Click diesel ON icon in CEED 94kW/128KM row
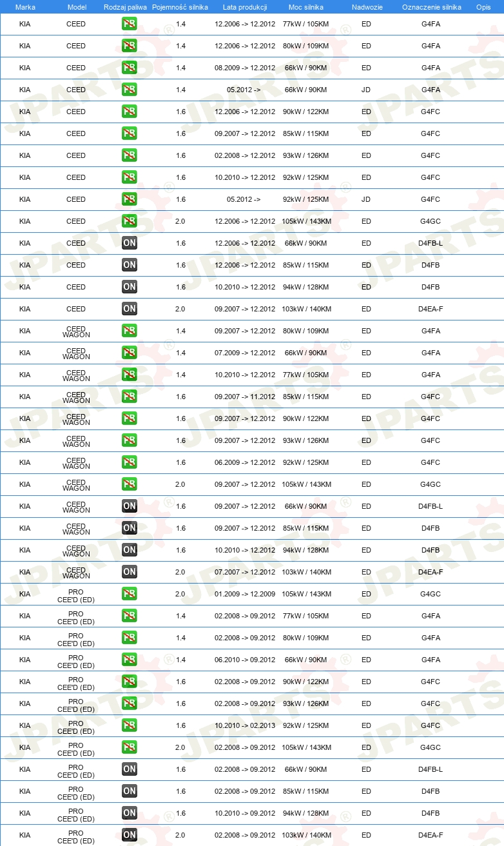Viewport: 504px width, 846px height. [x=129, y=287]
